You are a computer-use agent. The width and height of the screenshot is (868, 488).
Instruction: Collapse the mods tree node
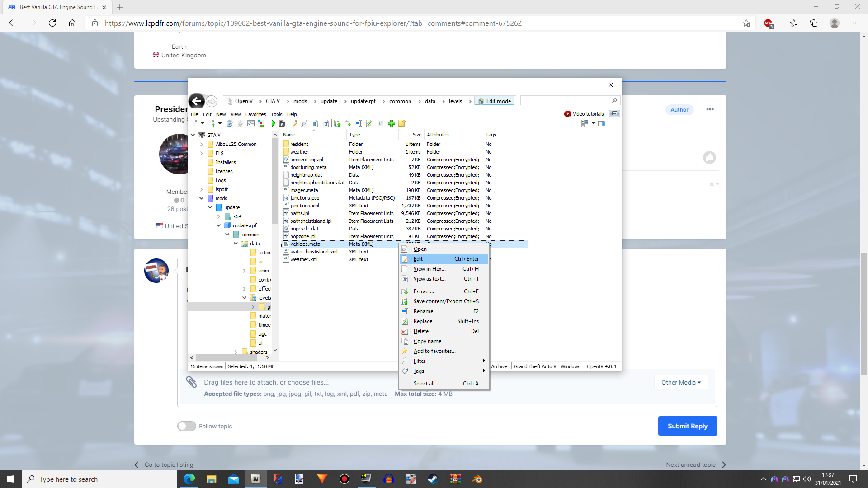pos(202,198)
